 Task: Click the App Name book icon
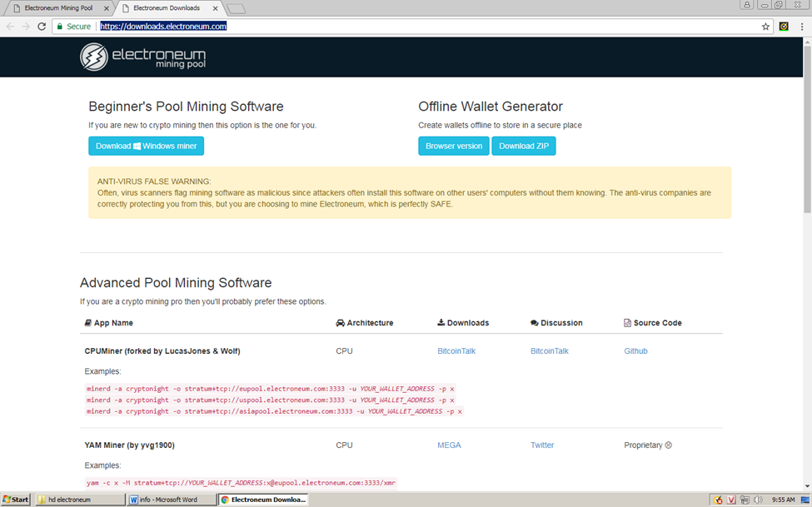tap(88, 323)
